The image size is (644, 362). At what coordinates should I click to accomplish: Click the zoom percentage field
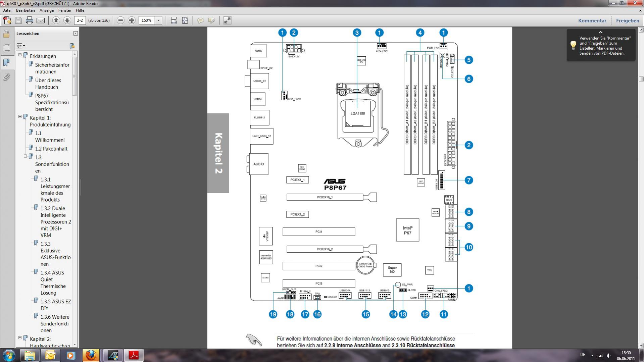(x=147, y=20)
